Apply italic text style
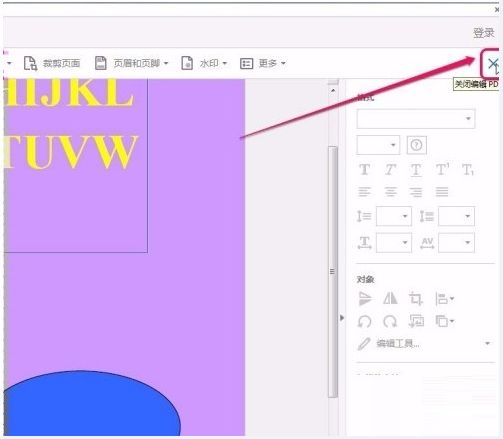Screen dimensions: 503x439 point(390,170)
